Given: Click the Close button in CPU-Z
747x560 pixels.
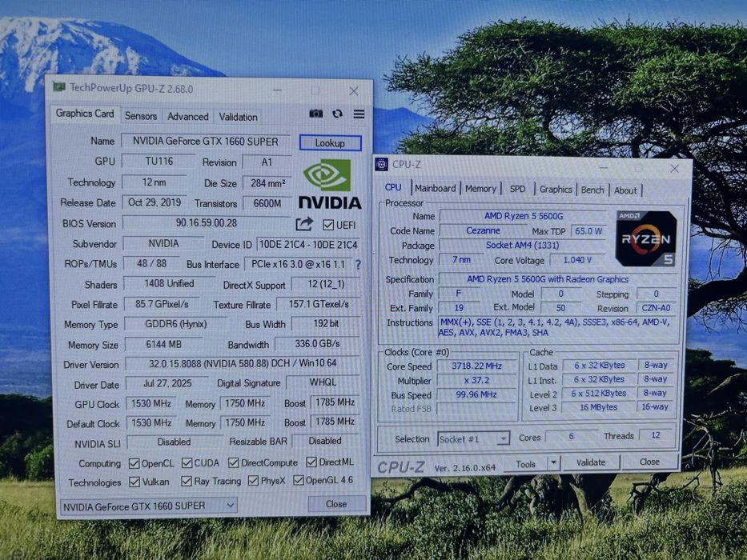Looking at the screenshot, I should [649, 462].
